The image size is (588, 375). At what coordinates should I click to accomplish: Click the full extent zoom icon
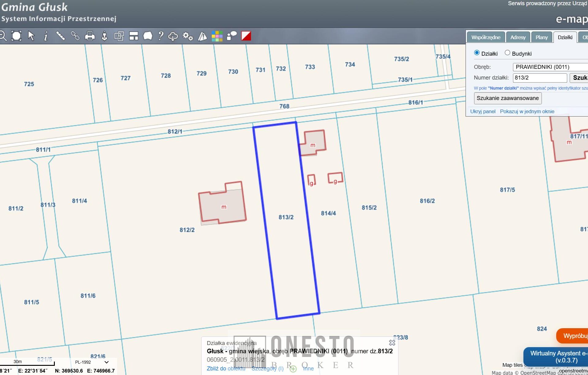17,36
